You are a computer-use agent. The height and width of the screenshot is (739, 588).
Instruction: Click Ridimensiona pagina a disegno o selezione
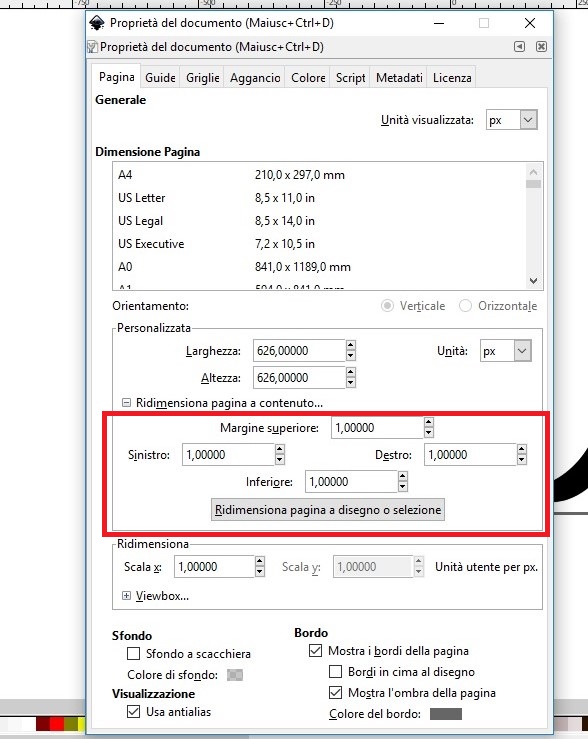tap(328, 510)
